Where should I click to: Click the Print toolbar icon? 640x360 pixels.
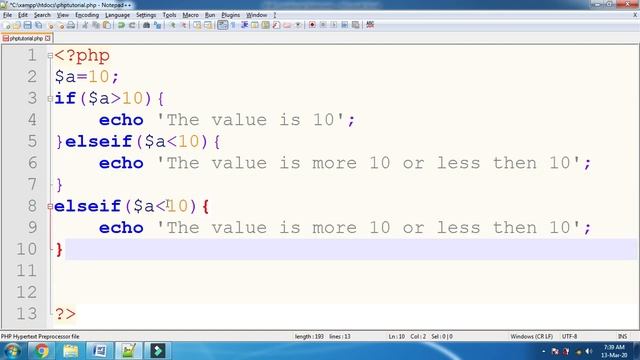(71, 25)
